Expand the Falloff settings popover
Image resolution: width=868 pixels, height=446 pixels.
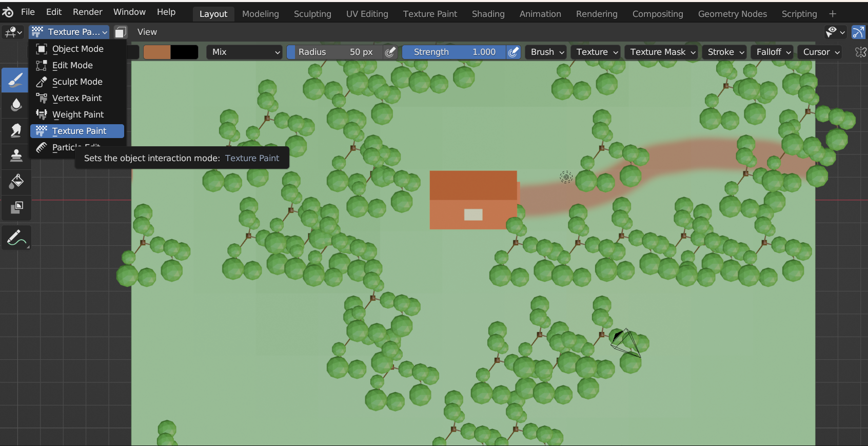pyautogui.click(x=773, y=52)
